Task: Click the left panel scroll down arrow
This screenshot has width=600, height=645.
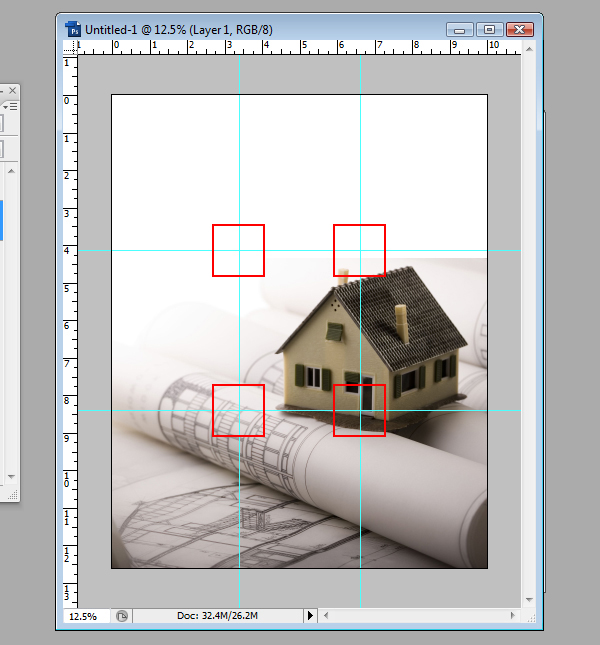Action: (12, 476)
